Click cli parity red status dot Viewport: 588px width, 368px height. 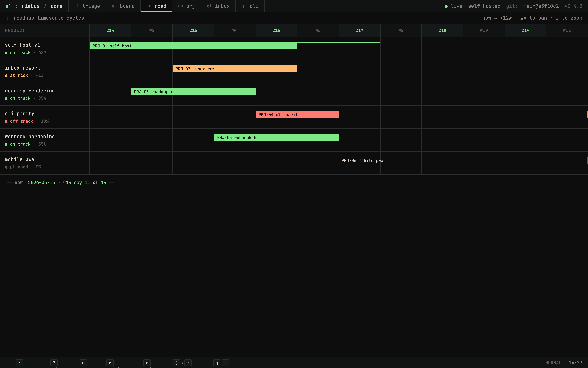pyautogui.click(x=6, y=121)
